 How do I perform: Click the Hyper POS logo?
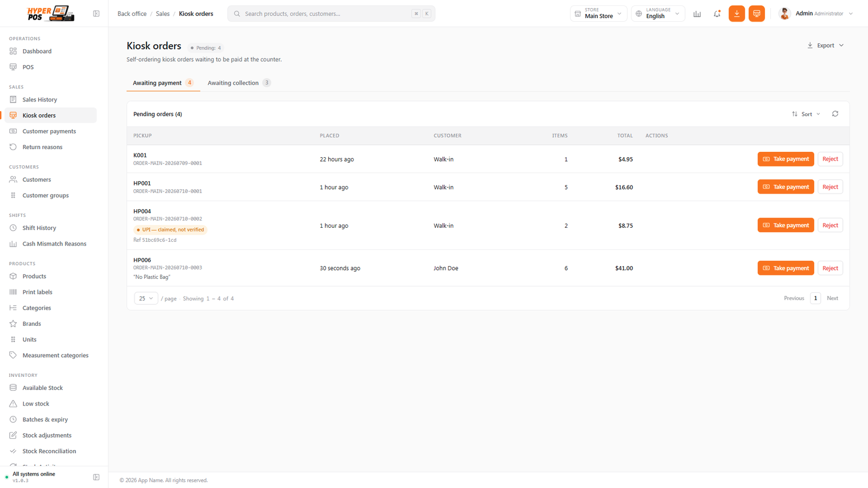pos(50,14)
